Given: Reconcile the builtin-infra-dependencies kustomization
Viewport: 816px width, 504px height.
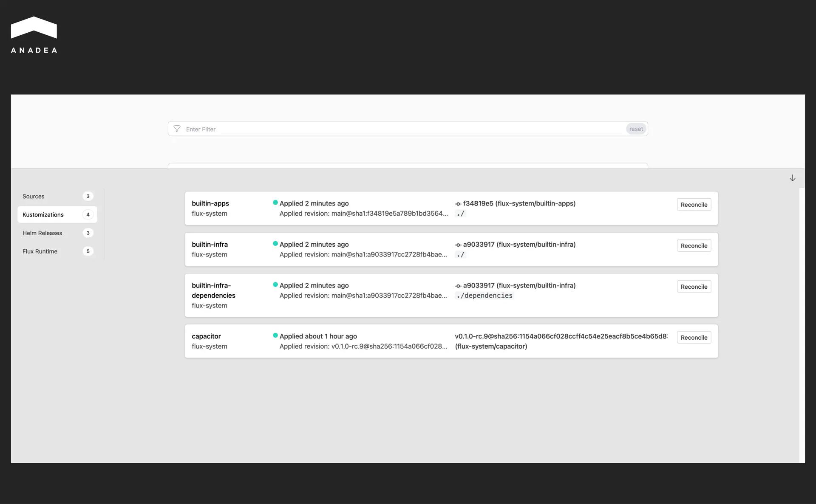Looking at the screenshot, I should pos(694,287).
